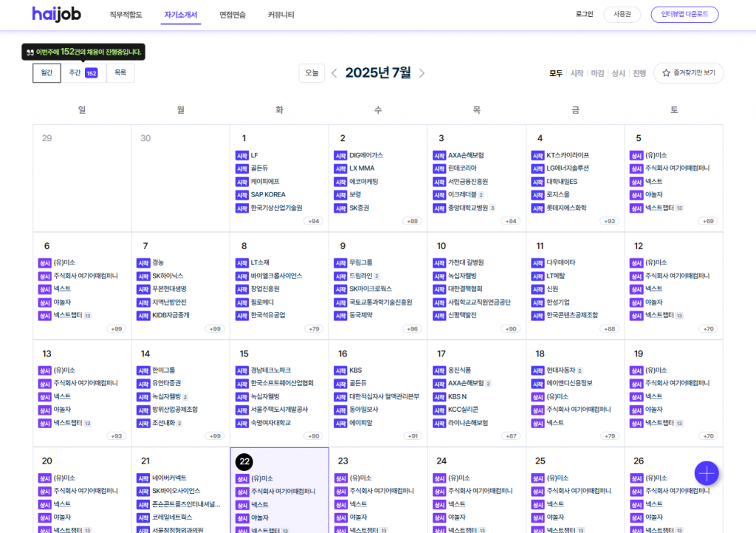The image size is (756, 533).
Task: Open the 직무적합도 menu
Action: 126,15
